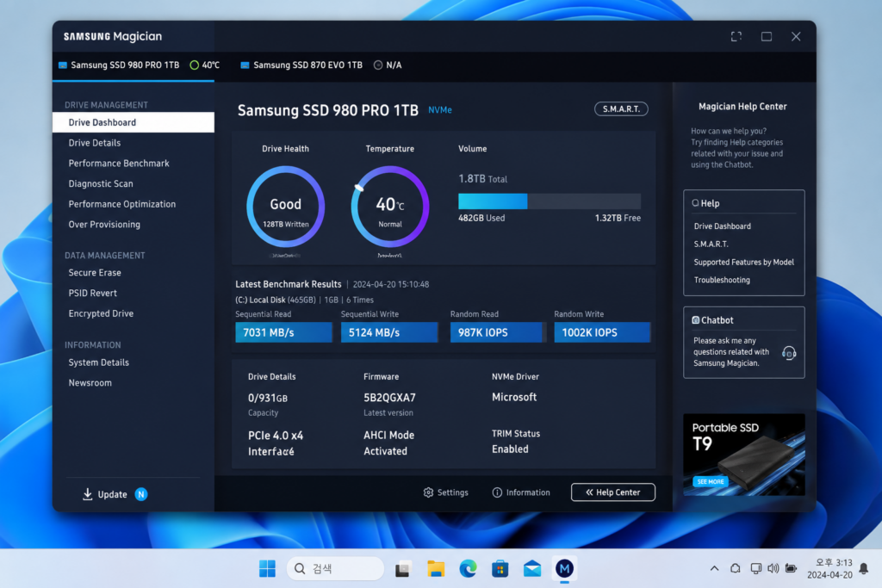Screen dimensions: 882x588
Task: Click the Help search icon
Action: click(x=695, y=203)
